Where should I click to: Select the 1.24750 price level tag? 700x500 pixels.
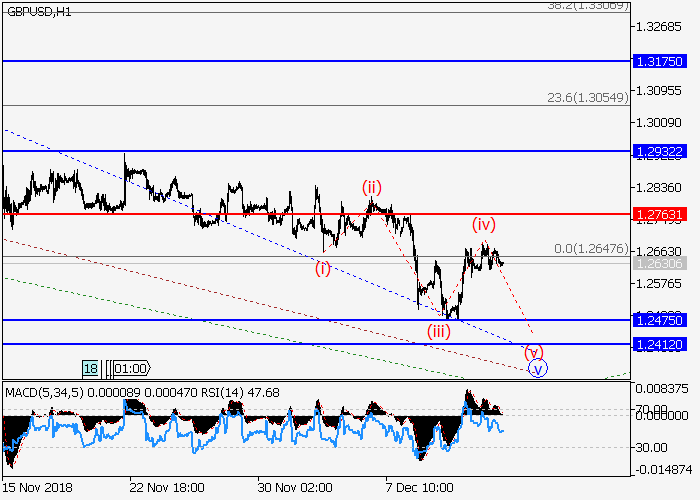[658, 320]
